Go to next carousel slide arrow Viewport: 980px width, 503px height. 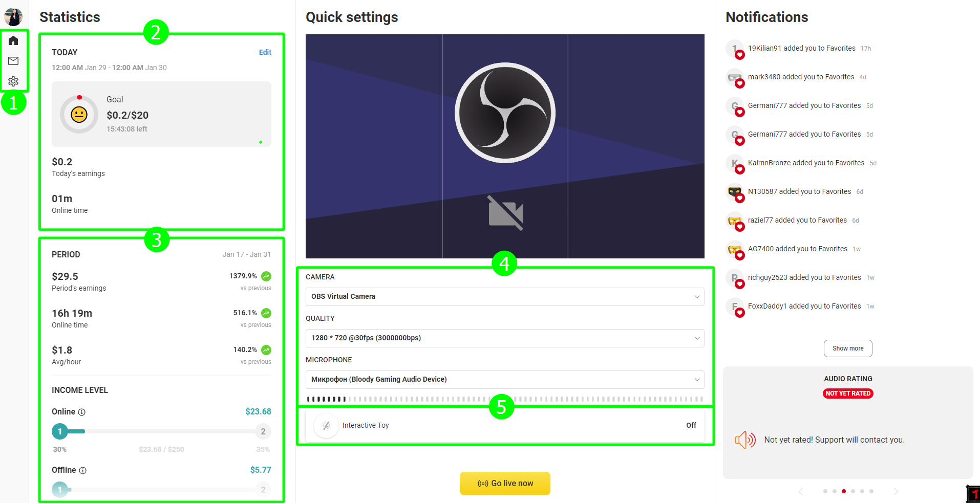tap(896, 491)
